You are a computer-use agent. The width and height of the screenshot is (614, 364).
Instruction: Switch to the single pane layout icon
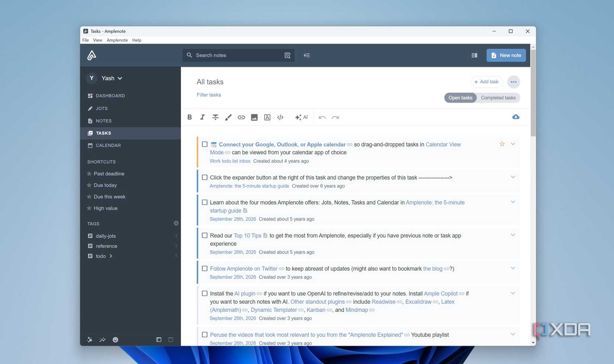[x=171, y=339]
